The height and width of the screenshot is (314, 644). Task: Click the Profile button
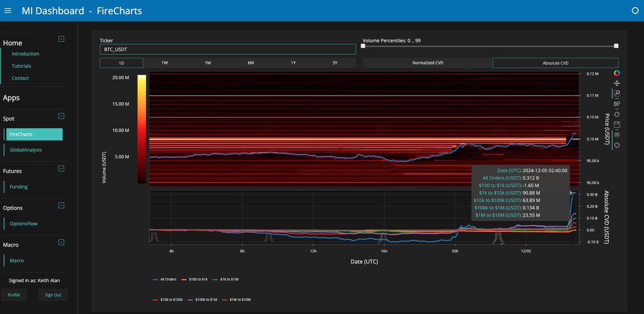(14, 295)
